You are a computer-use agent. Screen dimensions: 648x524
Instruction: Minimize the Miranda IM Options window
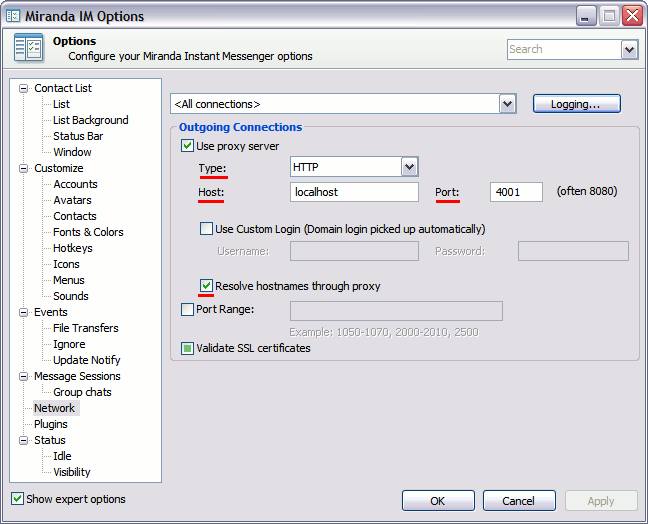[x=586, y=16]
